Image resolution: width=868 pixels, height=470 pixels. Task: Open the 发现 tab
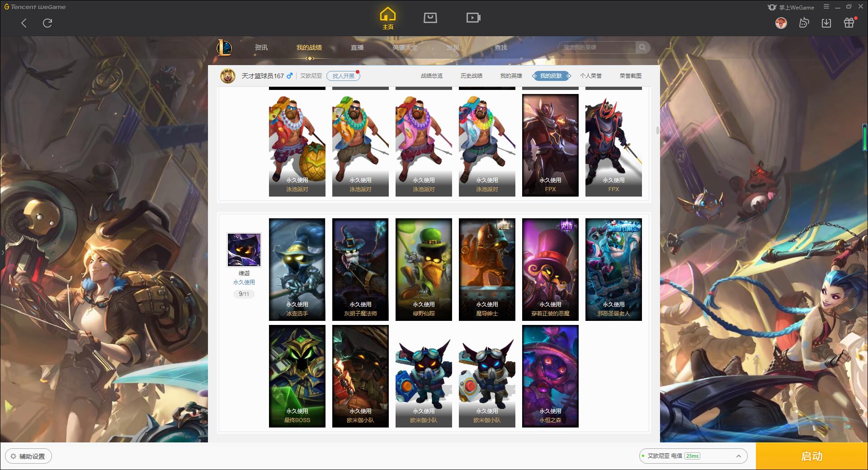(x=453, y=47)
